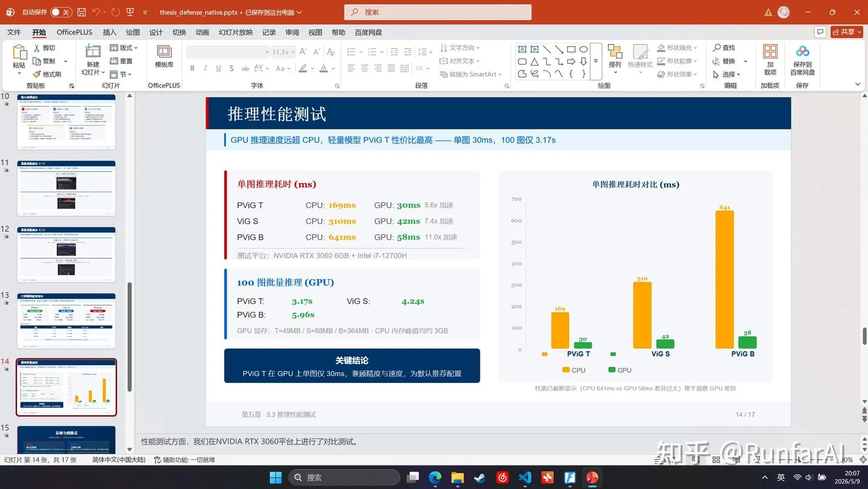Click the 查找 find button
Viewport: 868px width, 489px height.
[x=724, y=48]
